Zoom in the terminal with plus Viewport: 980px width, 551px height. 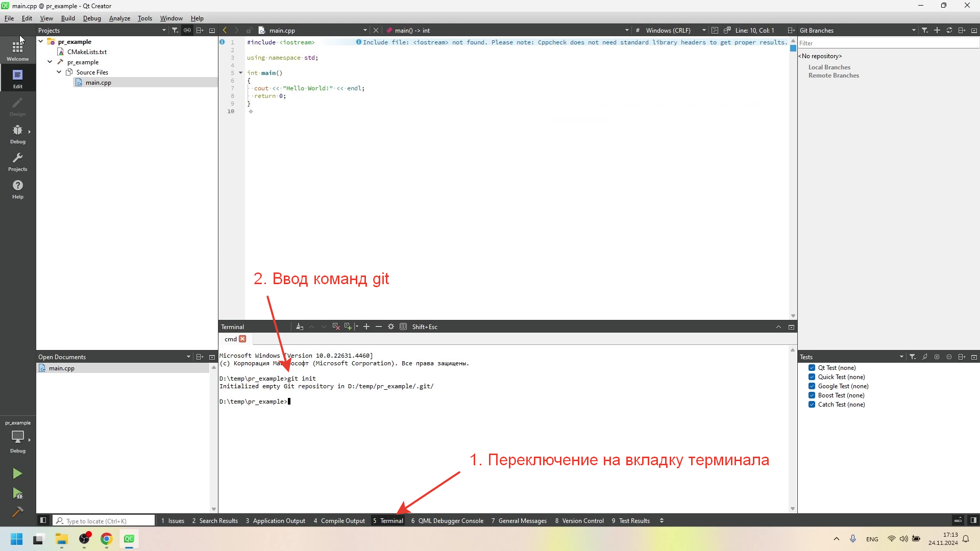[x=366, y=327]
